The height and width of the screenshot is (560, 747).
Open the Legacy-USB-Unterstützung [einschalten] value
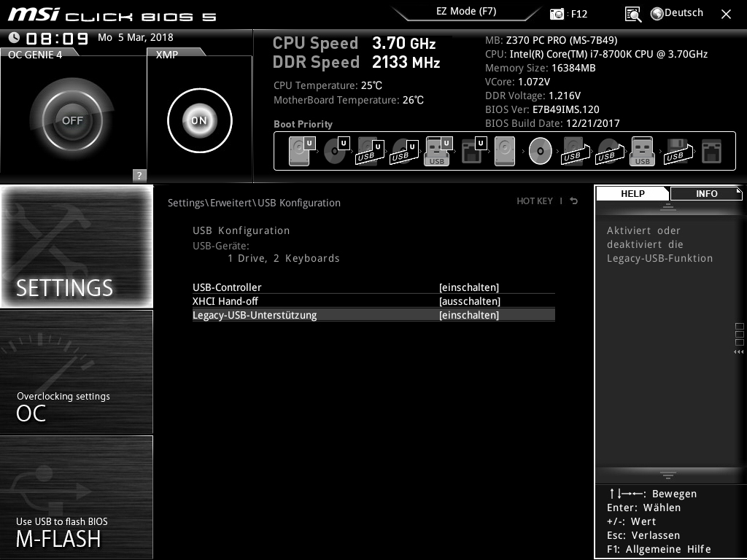click(469, 315)
